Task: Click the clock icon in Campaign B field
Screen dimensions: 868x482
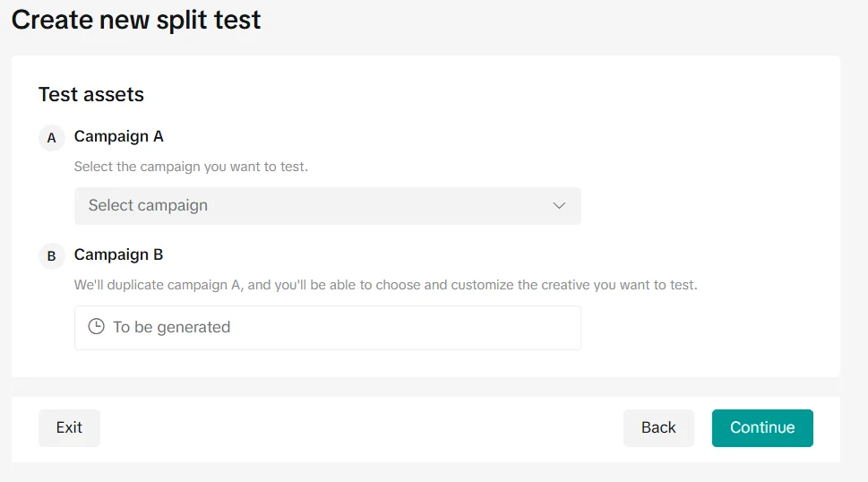Action: pos(96,327)
